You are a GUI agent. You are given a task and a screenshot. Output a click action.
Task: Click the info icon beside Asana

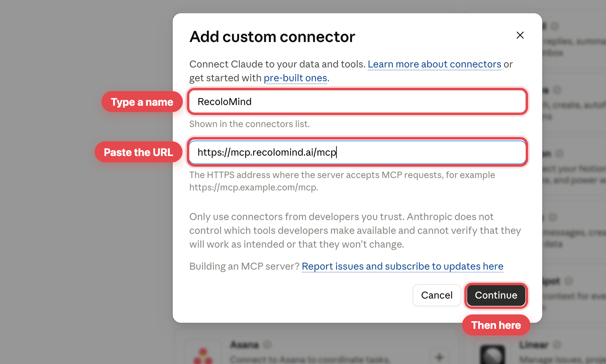267,344
